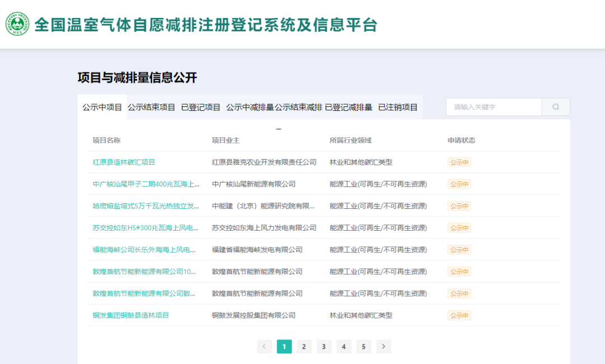Go to next page using right arrow
605x364 pixels.
383,347
